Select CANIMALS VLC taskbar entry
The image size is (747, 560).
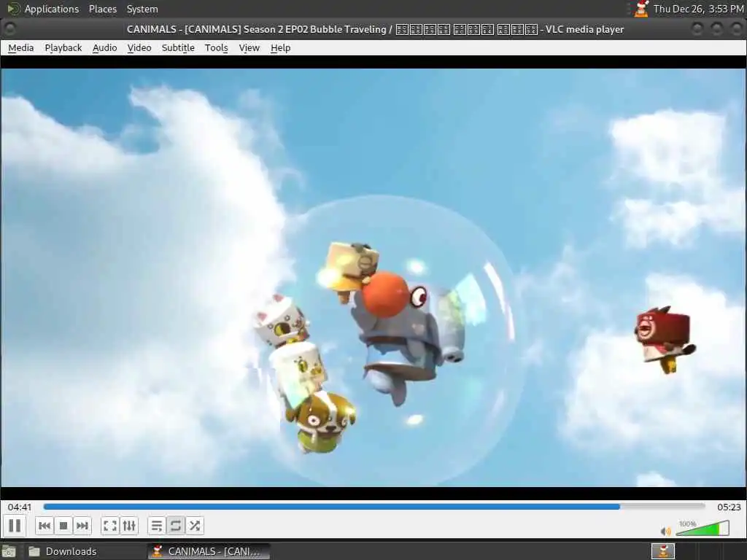[x=209, y=551]
